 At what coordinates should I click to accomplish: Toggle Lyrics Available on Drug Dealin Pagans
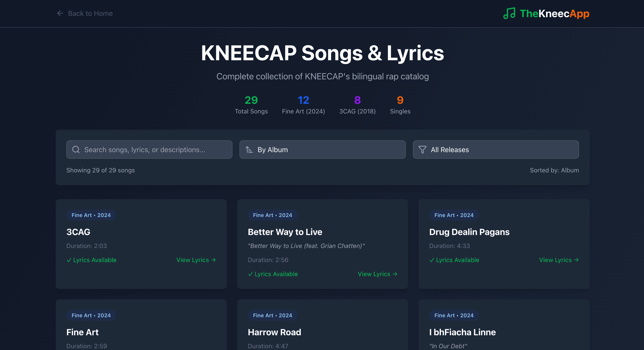(454, 260)
